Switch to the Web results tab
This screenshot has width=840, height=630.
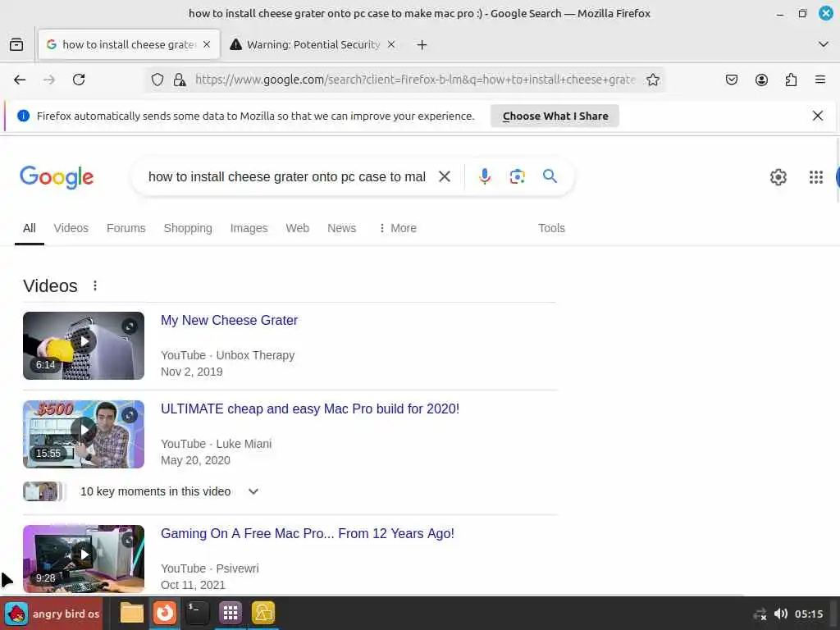tap(297, 228)
